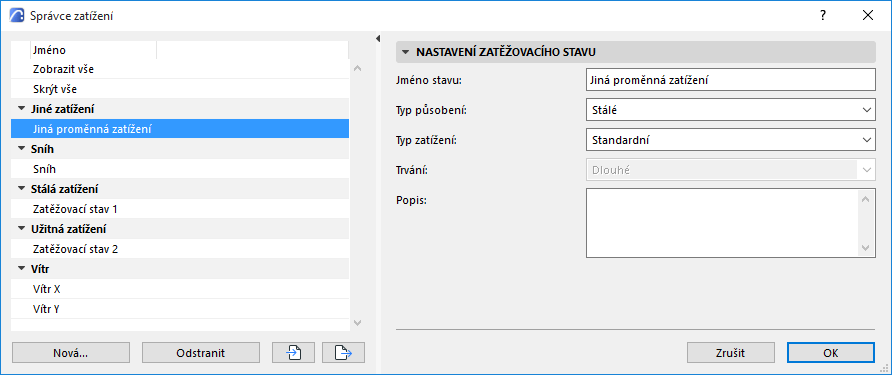Screen dimensions: 892x375
Task: Click the load list scroll down arrow
Action: [357, 323]
